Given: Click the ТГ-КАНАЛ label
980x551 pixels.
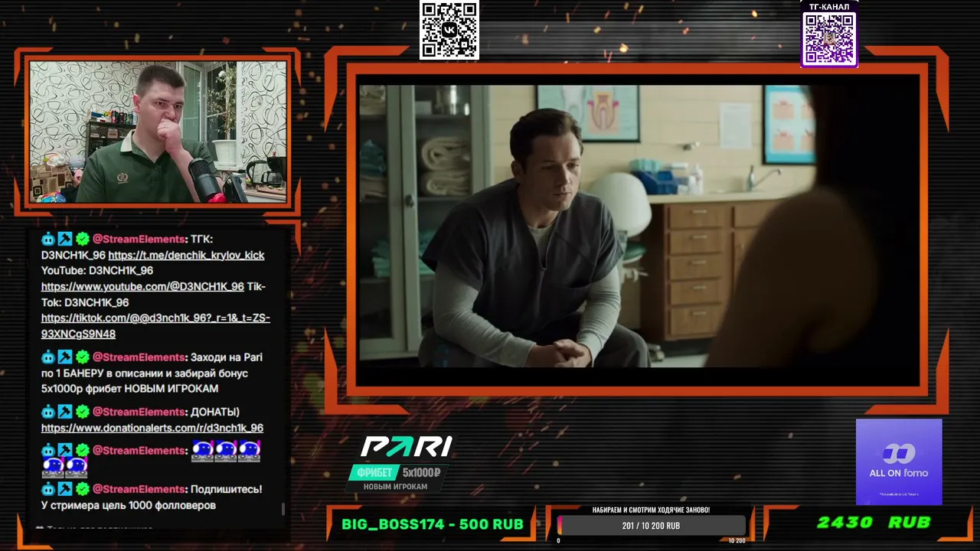Looking at the screenshot, I should click(x=829, y=6).
